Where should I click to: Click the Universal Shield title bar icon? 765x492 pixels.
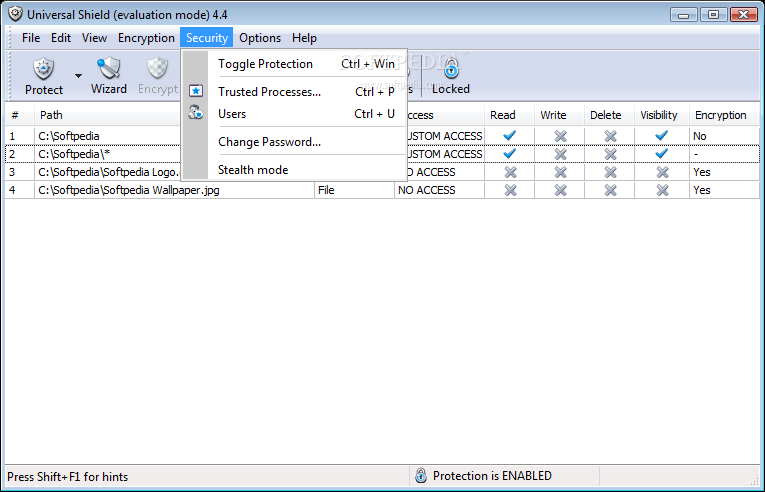point(15,14)
